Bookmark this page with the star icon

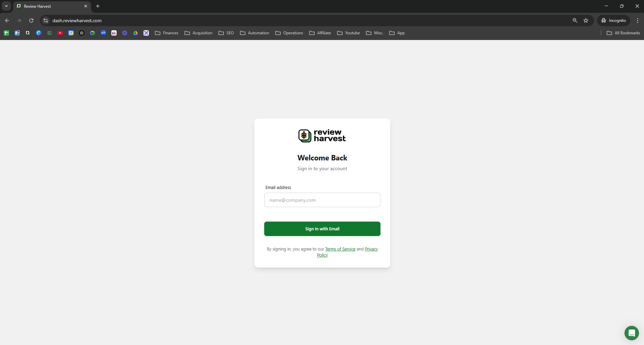coord(586,21)
